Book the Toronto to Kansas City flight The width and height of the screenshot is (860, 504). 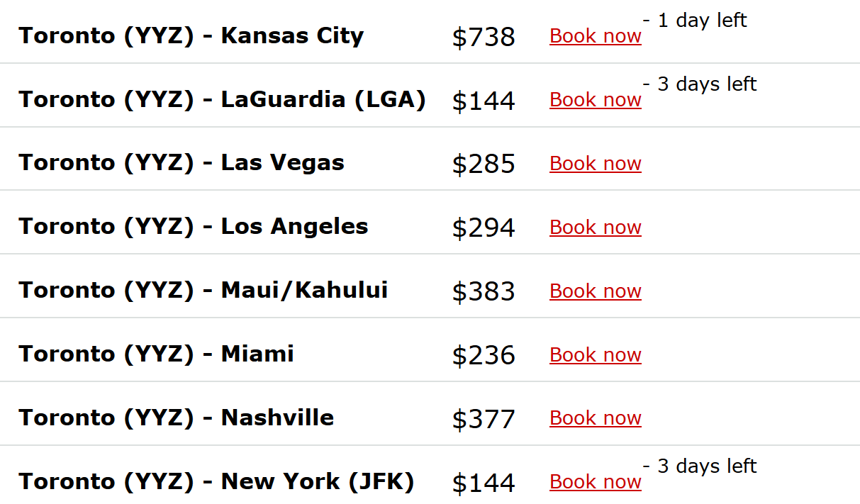coord(595,35)
